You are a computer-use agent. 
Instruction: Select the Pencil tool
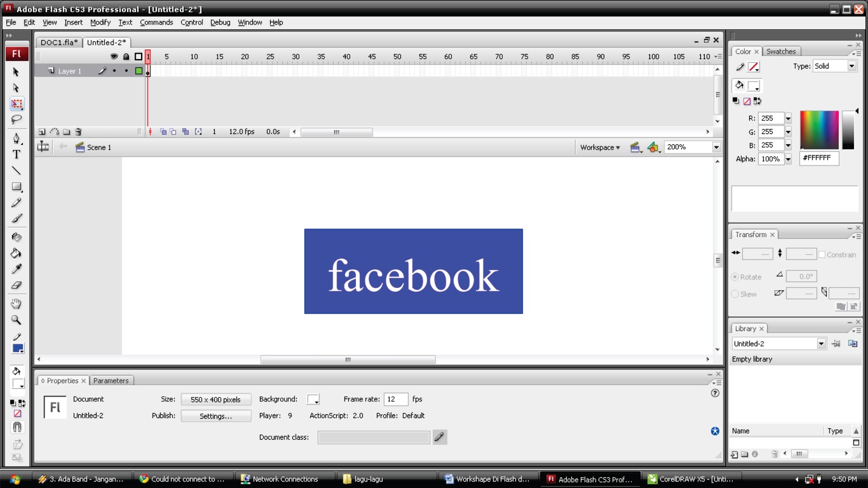[16, 202]
